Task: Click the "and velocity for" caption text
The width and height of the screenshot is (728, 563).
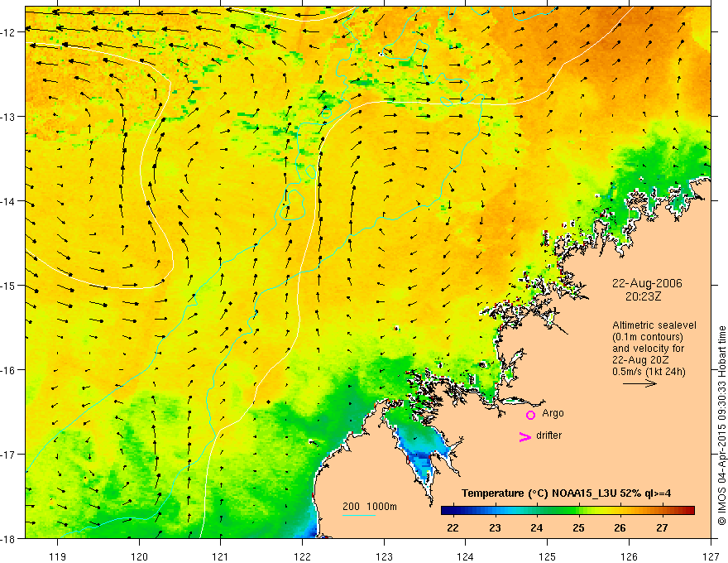Action: coord(648,349)
